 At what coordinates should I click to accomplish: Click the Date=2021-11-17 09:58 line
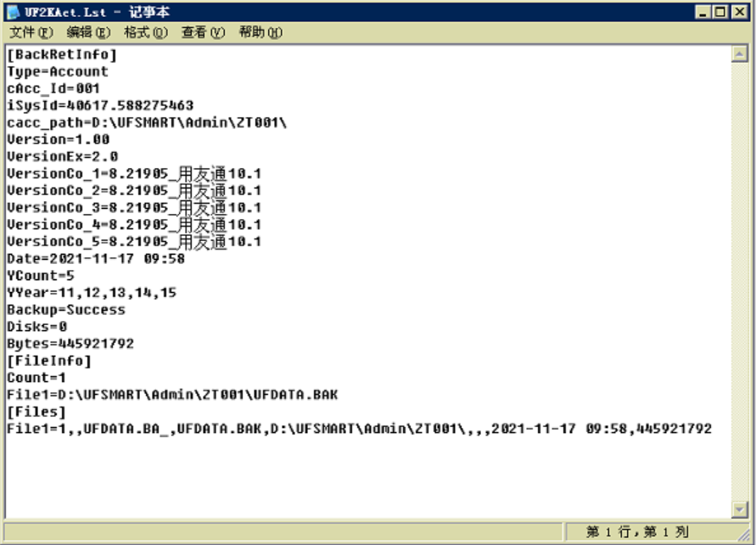96,259
